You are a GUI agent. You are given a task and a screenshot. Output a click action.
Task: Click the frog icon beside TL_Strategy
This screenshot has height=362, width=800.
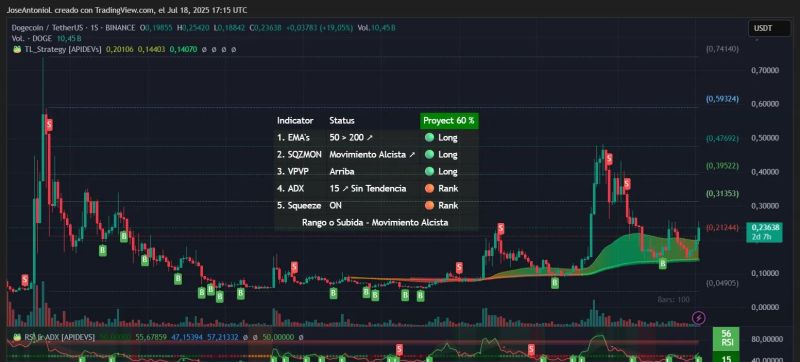pos(17,49)
